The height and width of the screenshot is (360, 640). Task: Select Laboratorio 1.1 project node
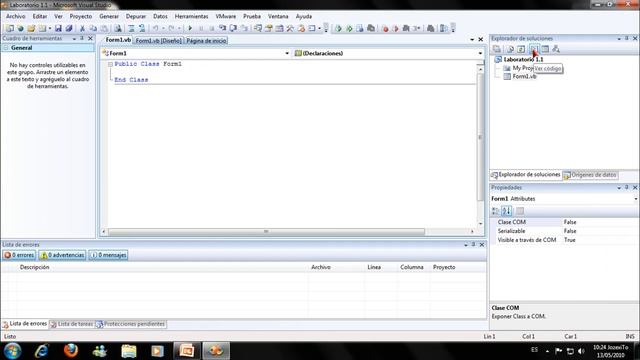click(x=523, y=60)
